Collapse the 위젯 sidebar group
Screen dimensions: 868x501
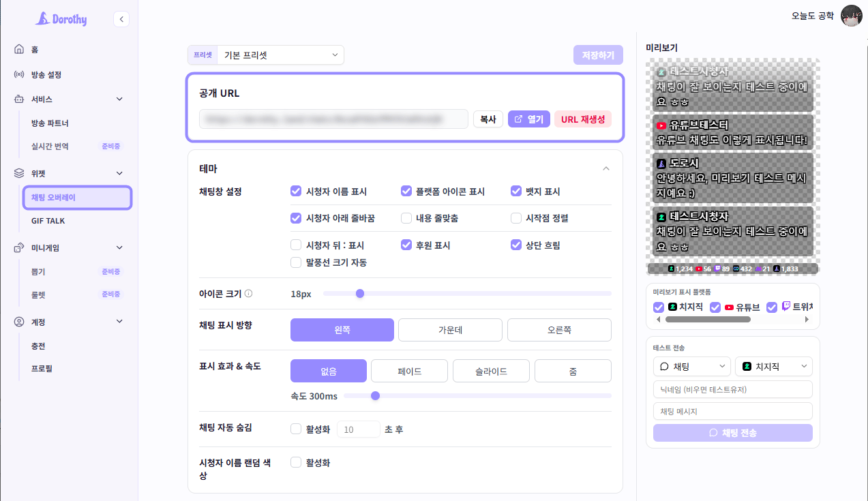click(119, 173)
